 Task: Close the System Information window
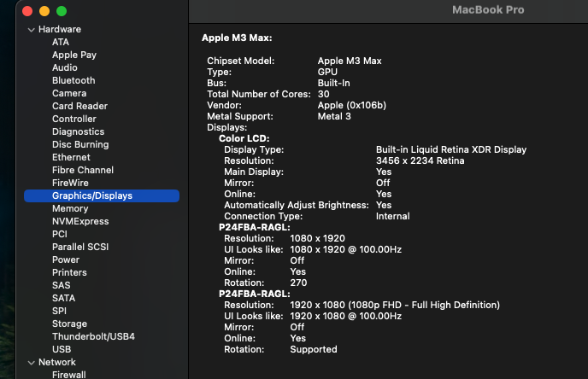27,11
